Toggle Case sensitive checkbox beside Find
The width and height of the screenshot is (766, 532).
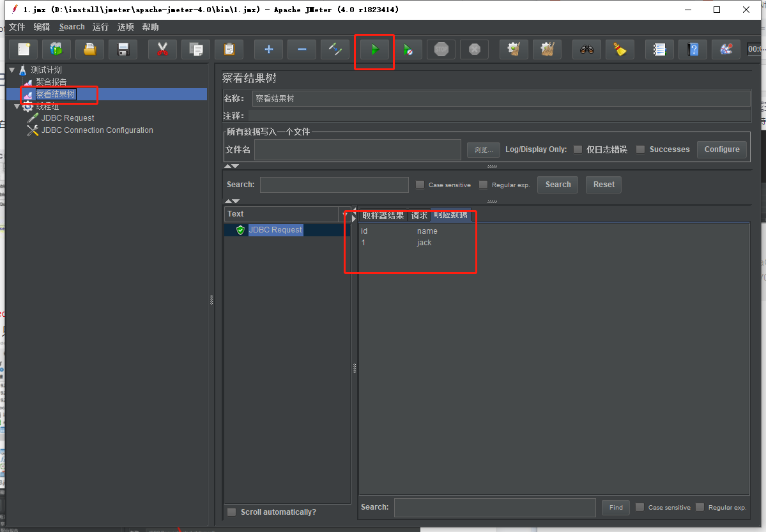pyautogui.click(x=640, y=507)
